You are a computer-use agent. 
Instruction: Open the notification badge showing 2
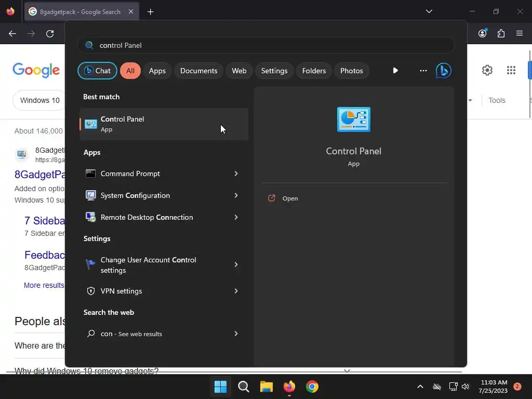[517, 387]
